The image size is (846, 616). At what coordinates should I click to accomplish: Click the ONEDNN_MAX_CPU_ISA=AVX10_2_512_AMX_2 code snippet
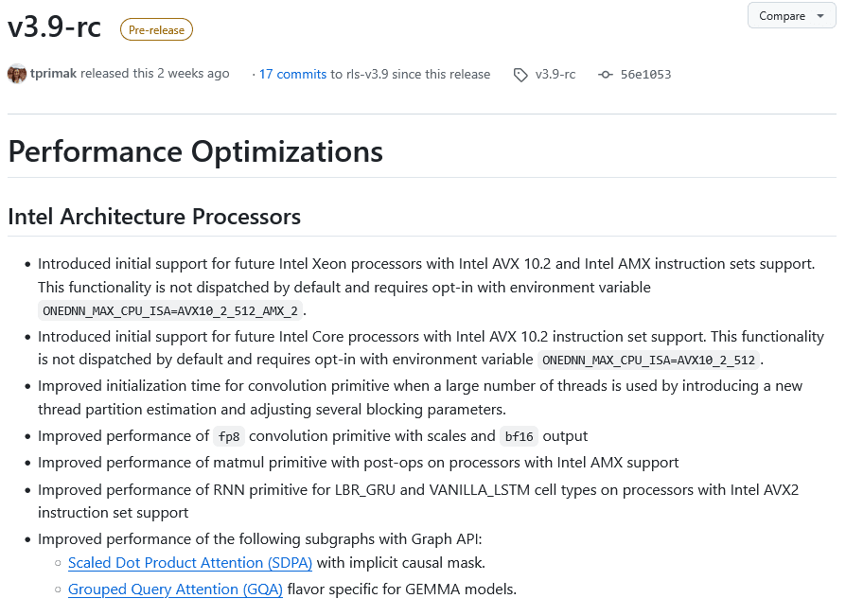point(170,310)
